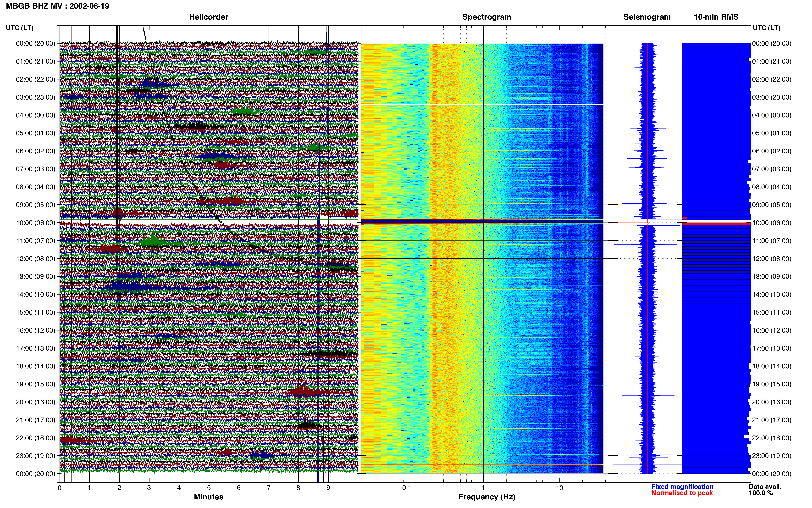Click 20:00 (16:00) label beside the RMS panel
812x508 pixels.
772,402
